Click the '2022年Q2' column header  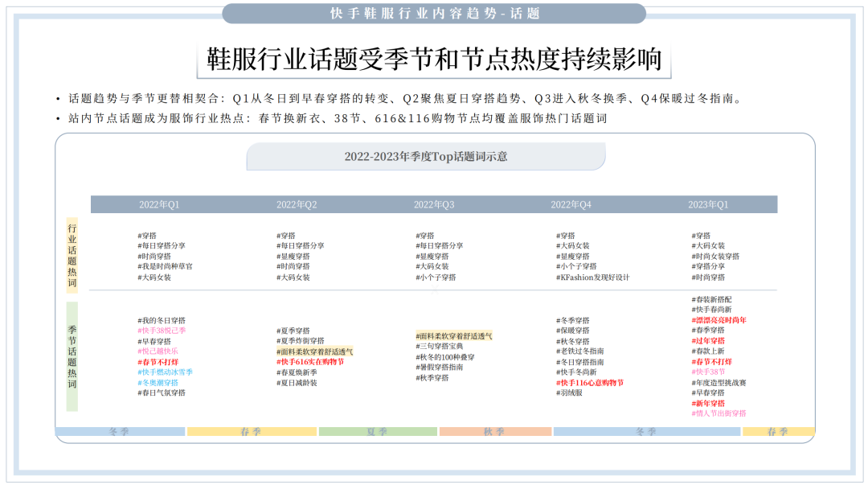[x=297, y=204]
